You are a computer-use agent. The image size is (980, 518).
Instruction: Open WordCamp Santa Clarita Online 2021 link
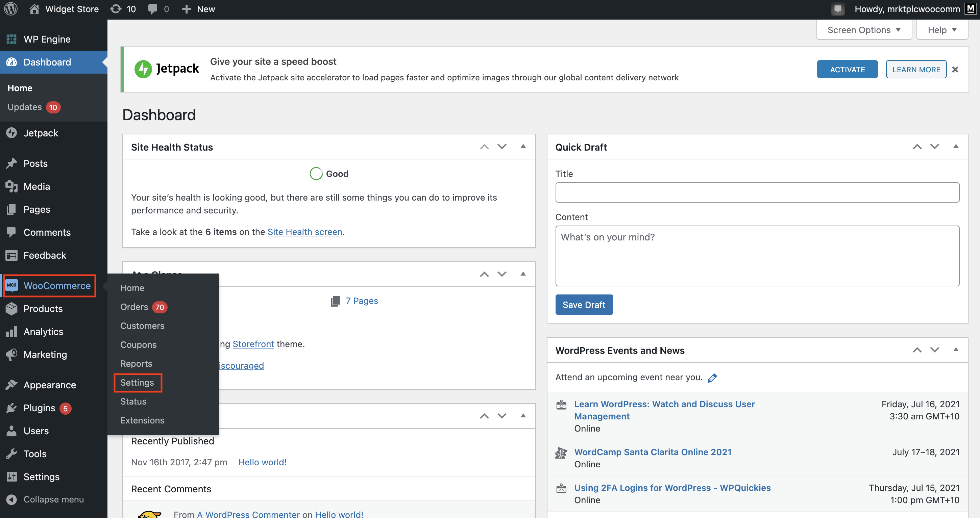[653, 452]
